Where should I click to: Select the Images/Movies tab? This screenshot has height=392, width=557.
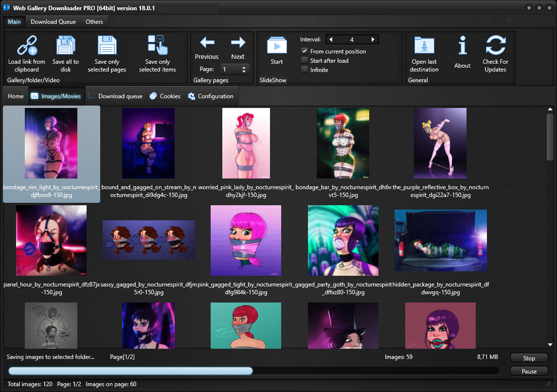point(57,96)
